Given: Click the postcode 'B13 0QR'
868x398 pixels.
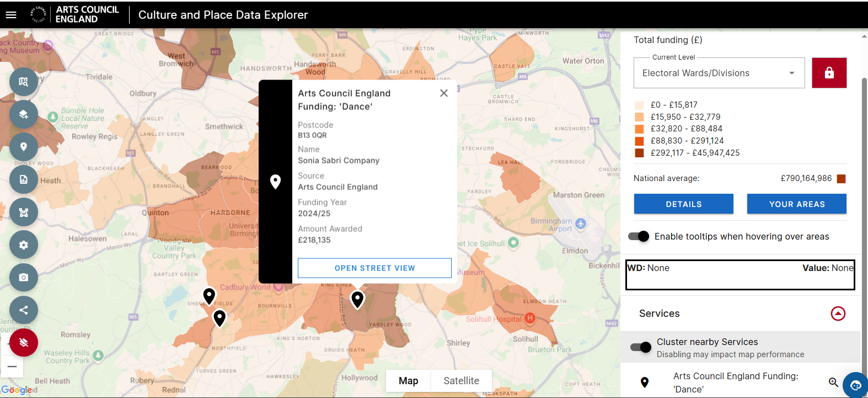Looking at the screenshot, I should 312,135.
